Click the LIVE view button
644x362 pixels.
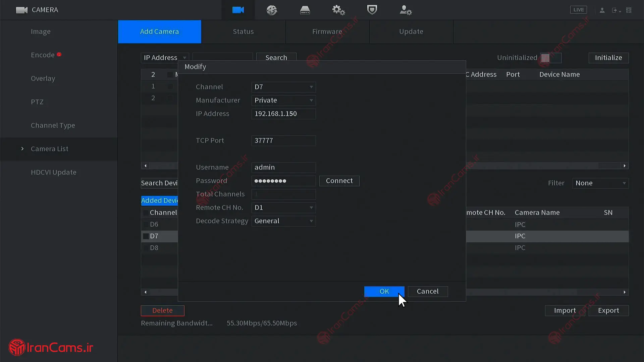point(579,10)
